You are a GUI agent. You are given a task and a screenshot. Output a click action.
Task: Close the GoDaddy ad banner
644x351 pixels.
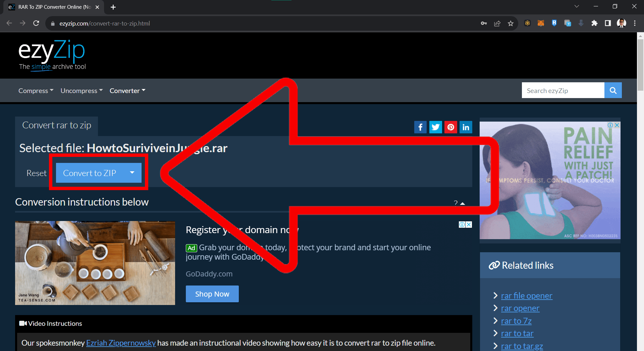(469, 224)
